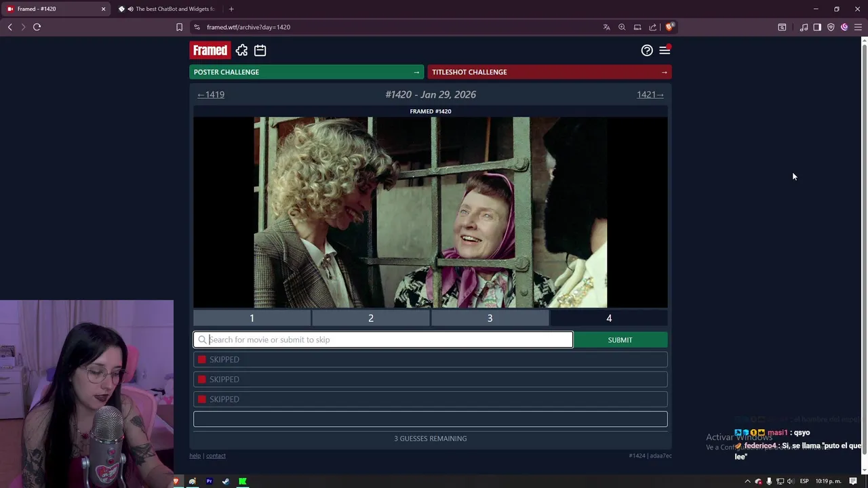
Task: Click the zoom magnifier icon in address bar
Action: coord(622,27)
